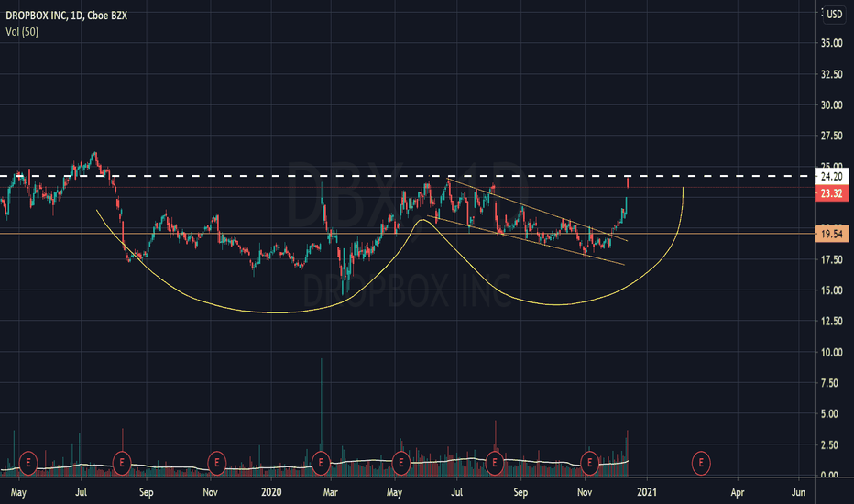Click the 17.50 price axis label
854x504 pixels.
(x=831, y=260)
